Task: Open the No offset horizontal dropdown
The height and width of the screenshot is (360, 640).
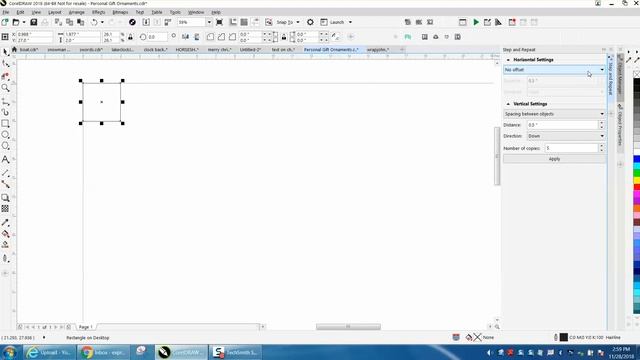Action: pyautogui.click(x=554, y=70)
